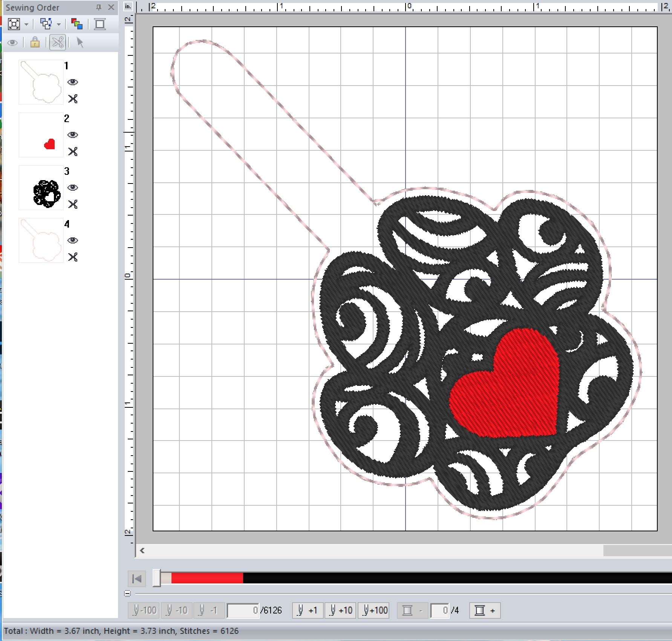The width and height of the screenshot is (672, 641).
Task: Click the red-green-blue thread color icon
Action: (x=77, y=24)
